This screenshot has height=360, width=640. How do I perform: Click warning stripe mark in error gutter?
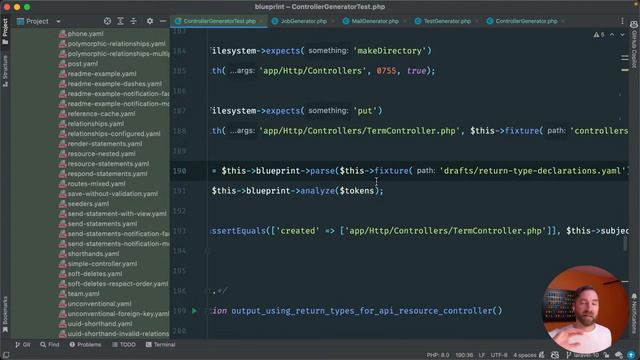tap(624, 70)
